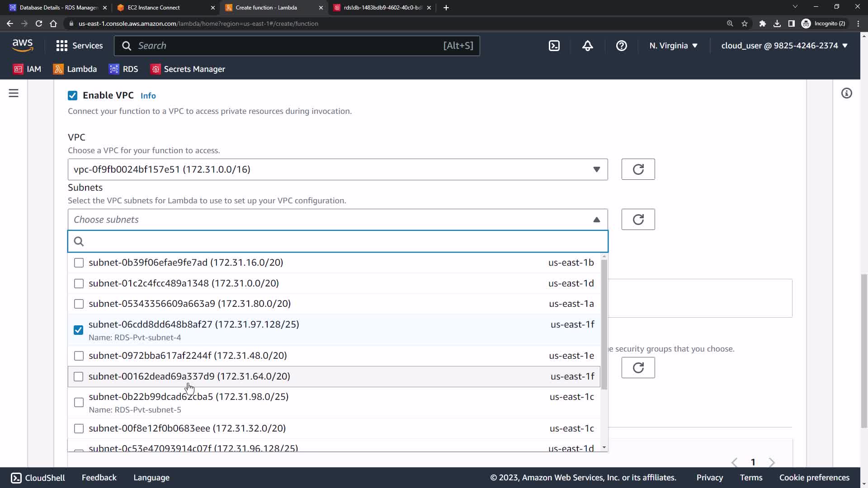Open the notifications bell

click(x=587, y=46)
